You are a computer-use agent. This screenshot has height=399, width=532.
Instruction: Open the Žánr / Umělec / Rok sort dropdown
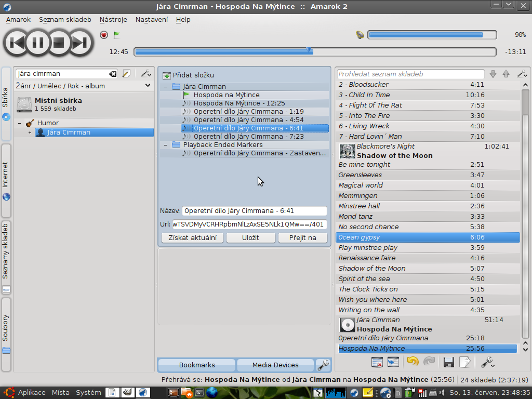coord(83,86)
